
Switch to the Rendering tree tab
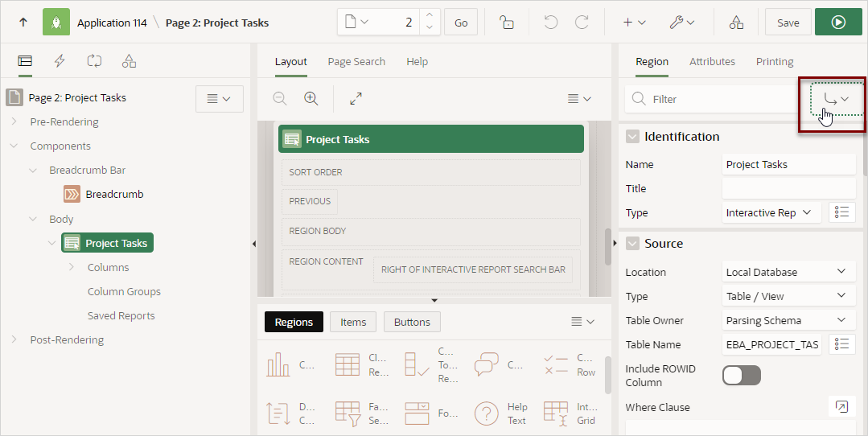[25, 61]
